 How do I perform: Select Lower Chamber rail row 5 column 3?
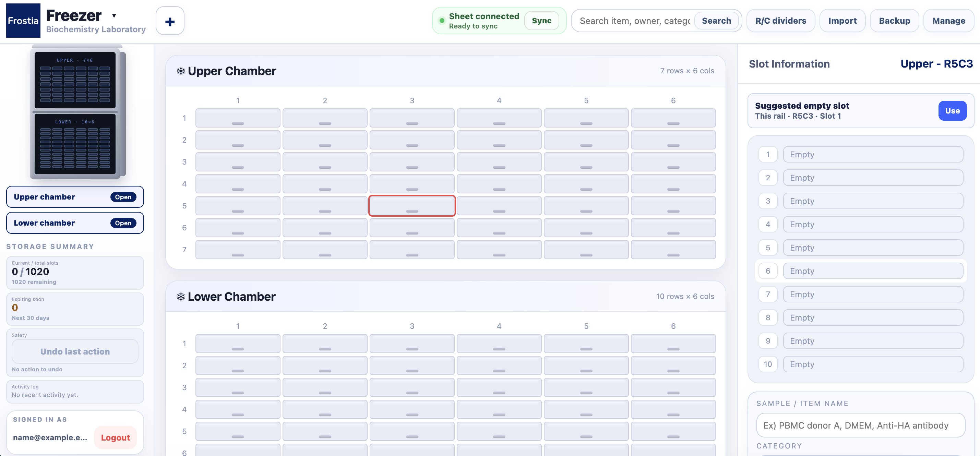click(412, 431)
